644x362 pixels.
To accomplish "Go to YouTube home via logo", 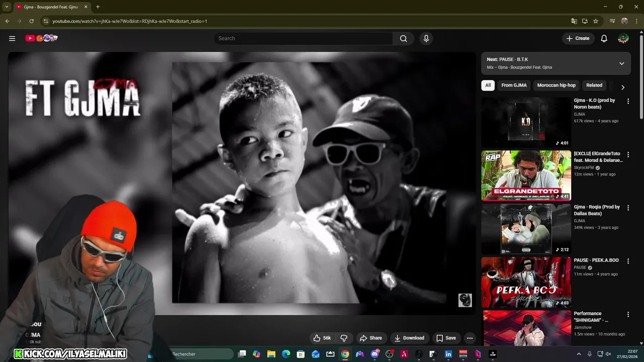I will click(41, 38).
